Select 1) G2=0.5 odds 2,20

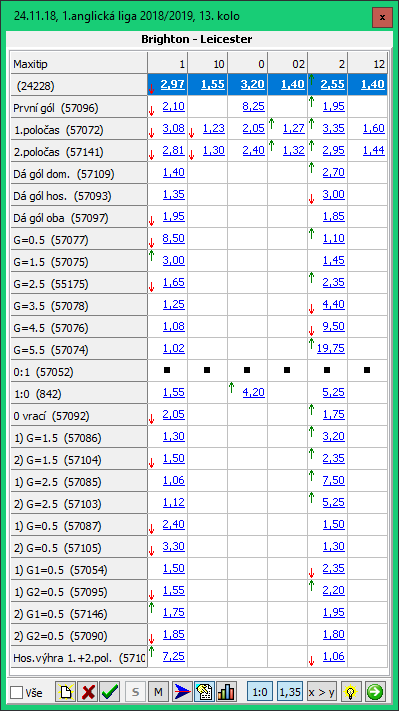tap(334, 591)
